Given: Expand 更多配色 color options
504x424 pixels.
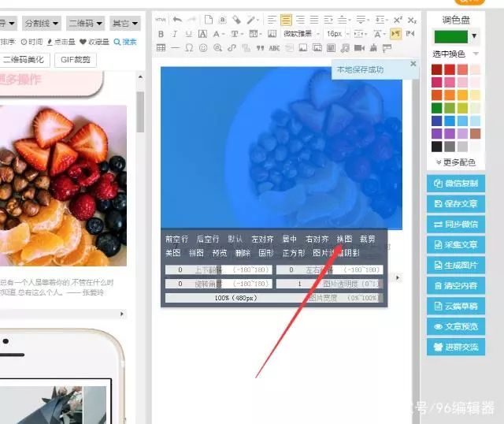Looking at the screenshot, I should (456, 162).
